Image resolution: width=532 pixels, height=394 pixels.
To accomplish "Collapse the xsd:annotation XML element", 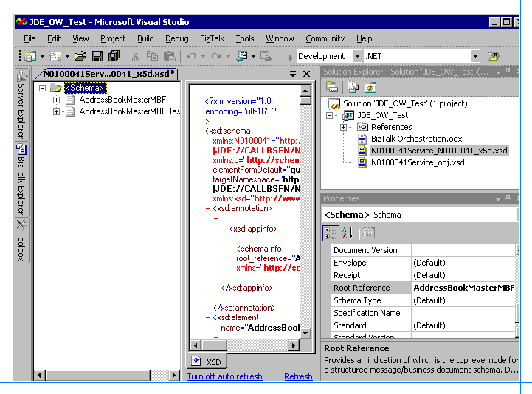I will pyautogui.click(x=207, y=208).
